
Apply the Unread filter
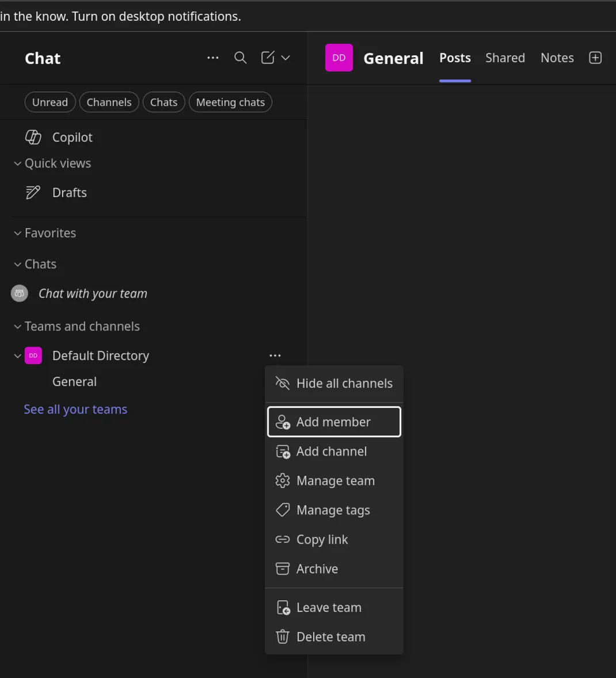[x=50, y=102]
